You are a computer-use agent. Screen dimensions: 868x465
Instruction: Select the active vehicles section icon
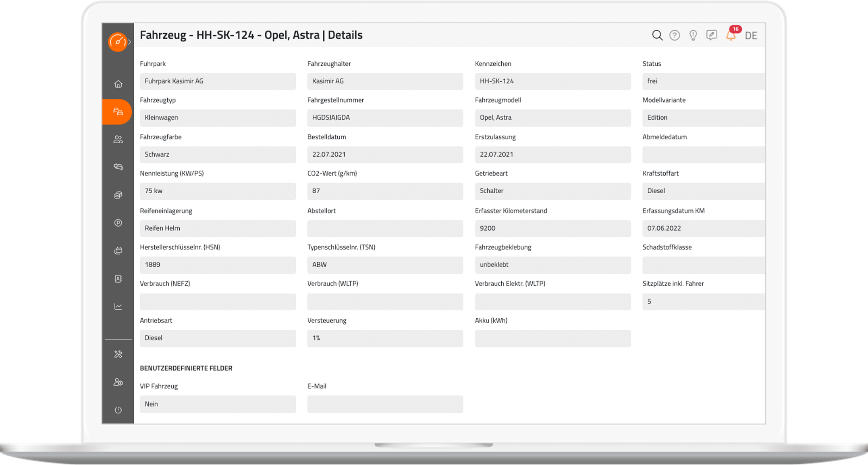coord(118,112)
